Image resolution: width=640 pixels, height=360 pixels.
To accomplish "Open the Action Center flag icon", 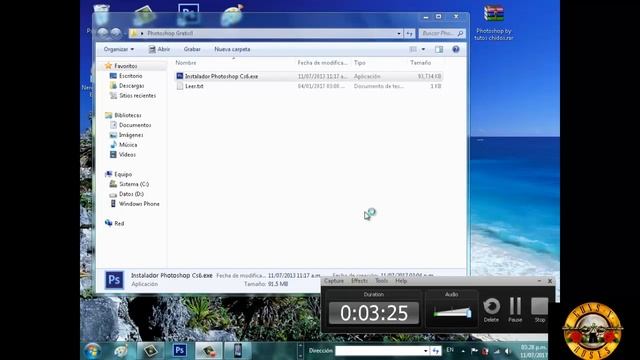I will tap(474, 351).
